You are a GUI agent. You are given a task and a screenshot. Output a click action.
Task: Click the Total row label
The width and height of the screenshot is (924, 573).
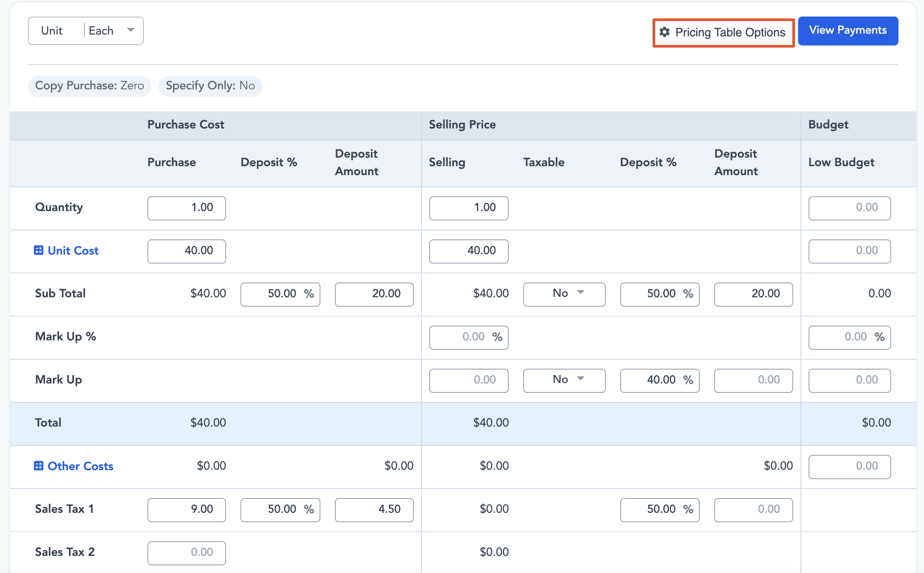click(x=48, y=423)
